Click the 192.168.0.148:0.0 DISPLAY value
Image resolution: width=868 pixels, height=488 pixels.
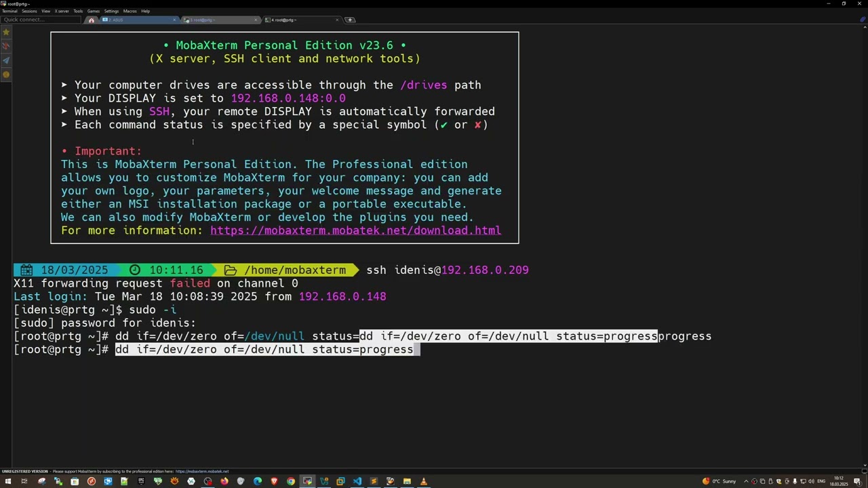pyautogui.click(x=288, y=98)
